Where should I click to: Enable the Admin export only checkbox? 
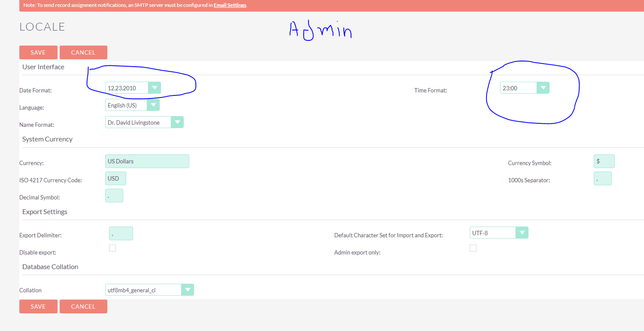click(473, 248)
